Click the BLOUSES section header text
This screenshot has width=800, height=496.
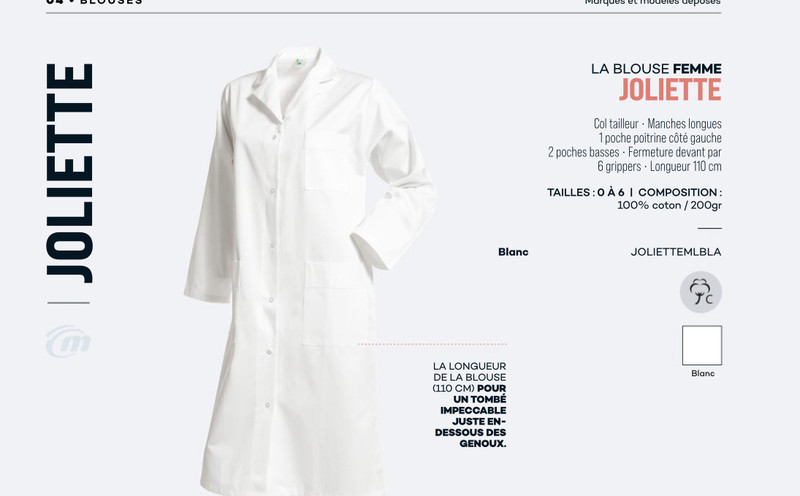coord(111,2)
